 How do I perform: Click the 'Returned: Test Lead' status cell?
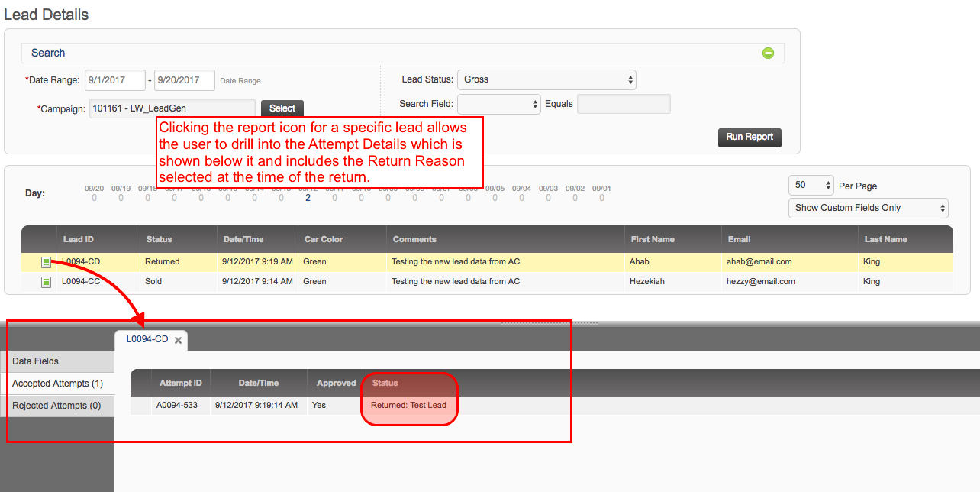(x=409, y=405)
